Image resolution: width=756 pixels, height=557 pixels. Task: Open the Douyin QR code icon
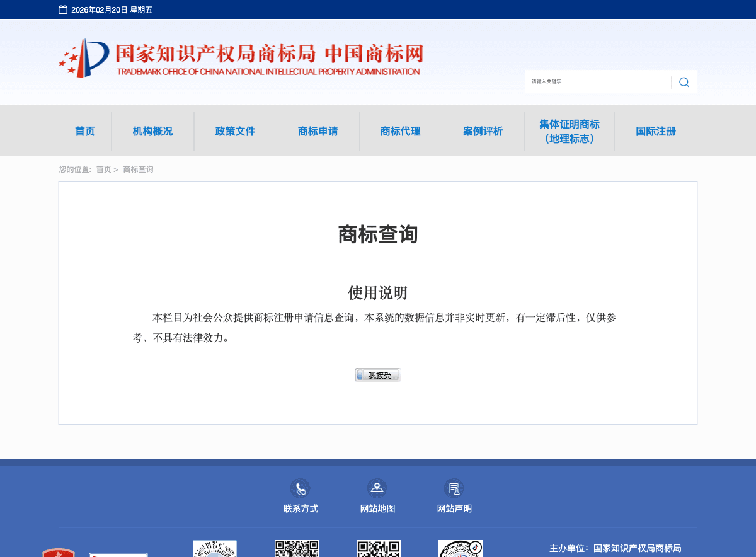(461, 548)
